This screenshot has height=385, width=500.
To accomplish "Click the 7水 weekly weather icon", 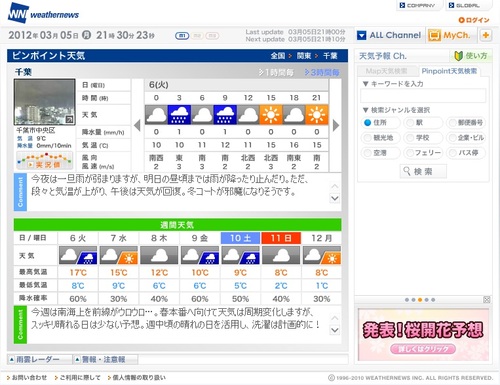I will pyautogui.click(x=119, y=255).
